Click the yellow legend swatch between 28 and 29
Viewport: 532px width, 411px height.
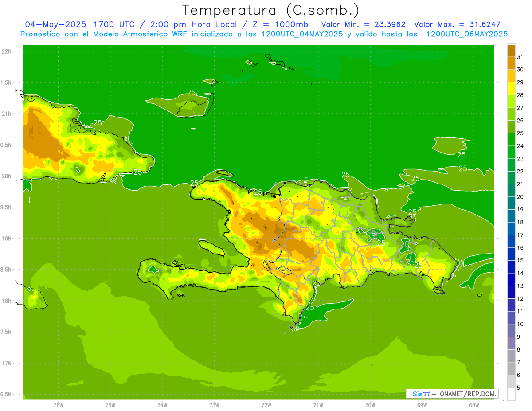pyautogui.click(x=511, y=88)
